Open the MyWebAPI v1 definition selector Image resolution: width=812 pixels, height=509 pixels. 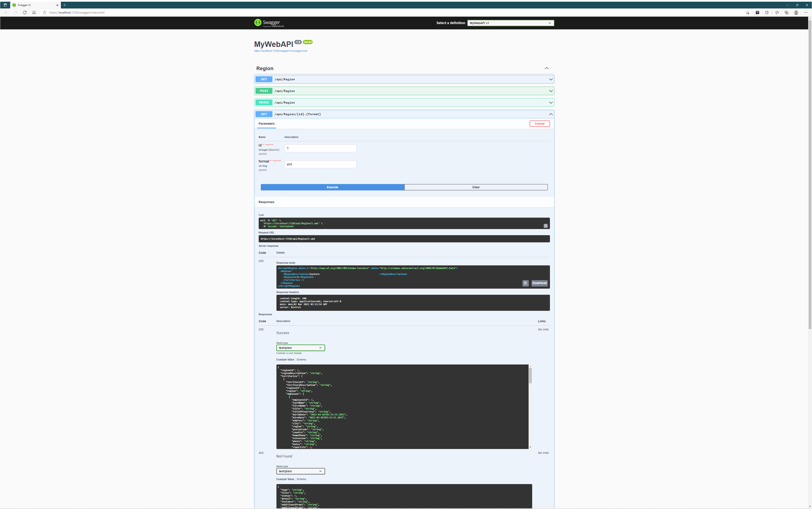tap(510, 23)
